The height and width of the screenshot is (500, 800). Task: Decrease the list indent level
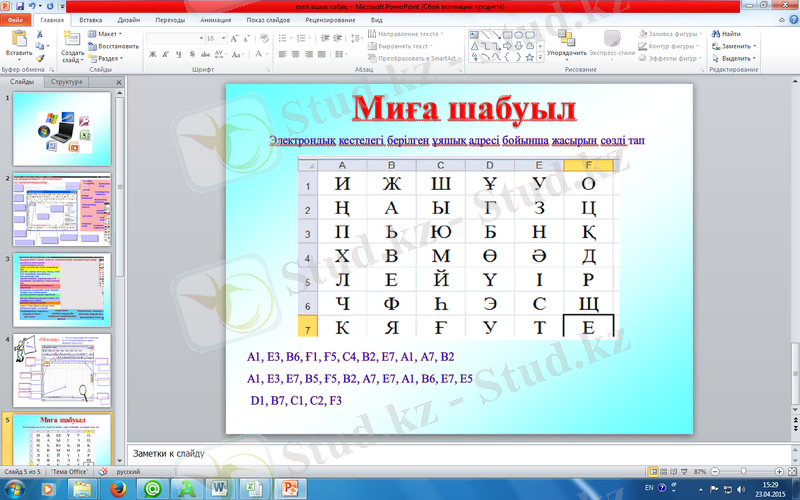point(325,38)
